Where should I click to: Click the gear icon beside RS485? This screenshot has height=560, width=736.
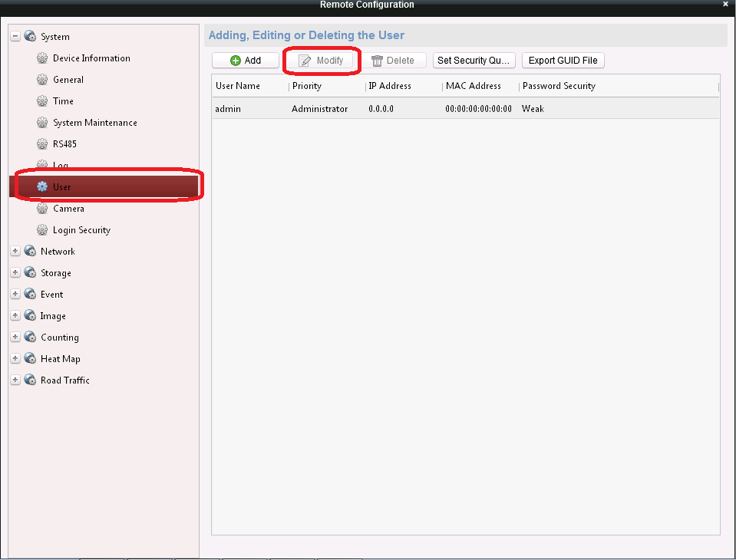click(42, 144)
